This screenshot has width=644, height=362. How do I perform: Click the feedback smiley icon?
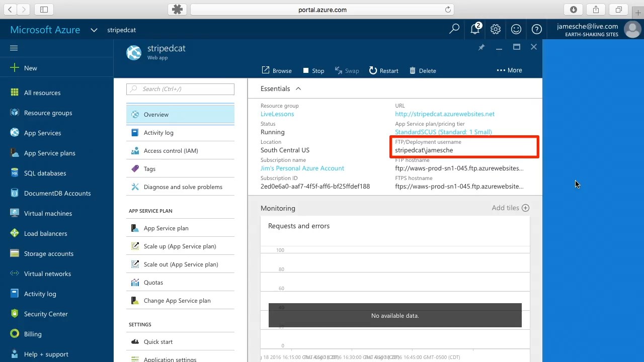click(x=516, y=29)
